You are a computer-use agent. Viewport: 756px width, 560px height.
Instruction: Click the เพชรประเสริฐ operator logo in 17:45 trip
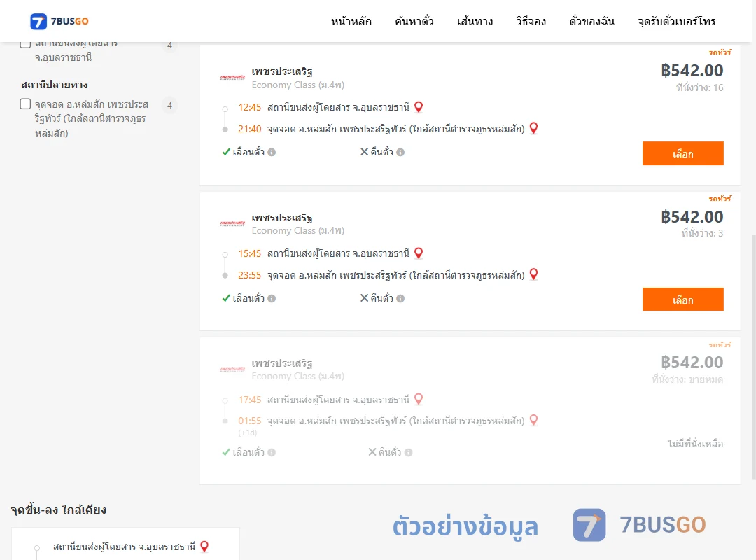click(232, 370)
